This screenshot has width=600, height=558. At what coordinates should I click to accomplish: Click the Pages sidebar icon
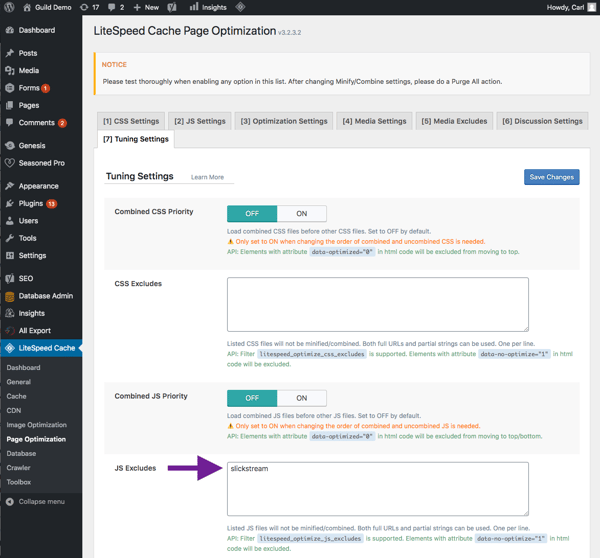pos(10,105)
